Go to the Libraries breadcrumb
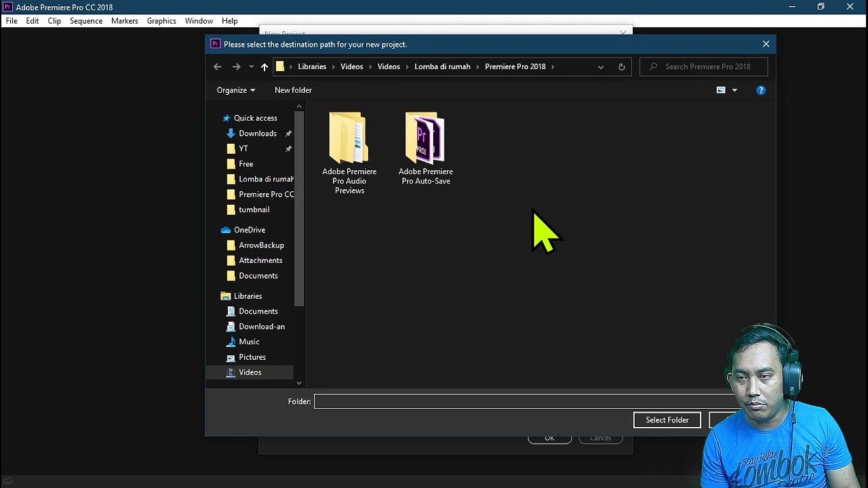This screenshot has height=488, width=868. tap(312, 66)
